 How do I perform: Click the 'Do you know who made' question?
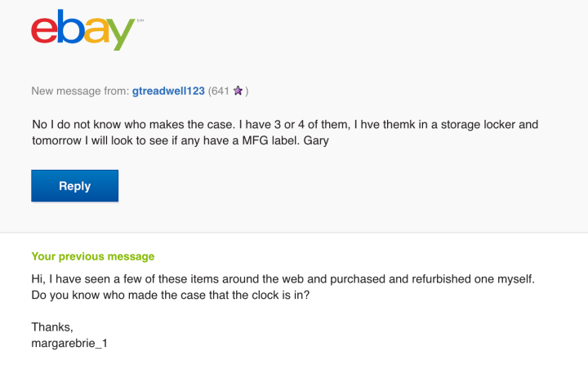[x=171, y=296]
